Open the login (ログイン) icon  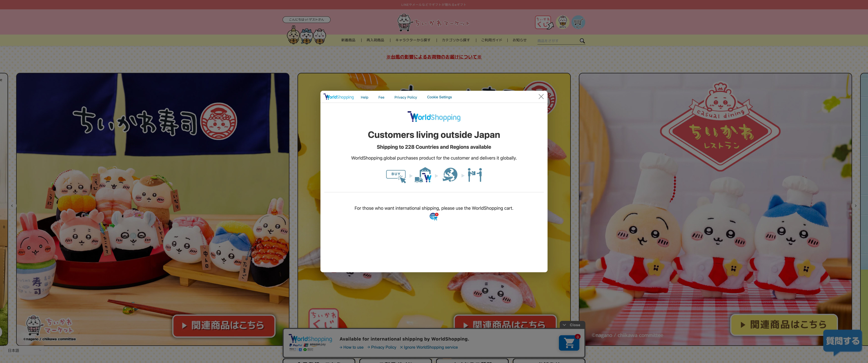(562, 22)
